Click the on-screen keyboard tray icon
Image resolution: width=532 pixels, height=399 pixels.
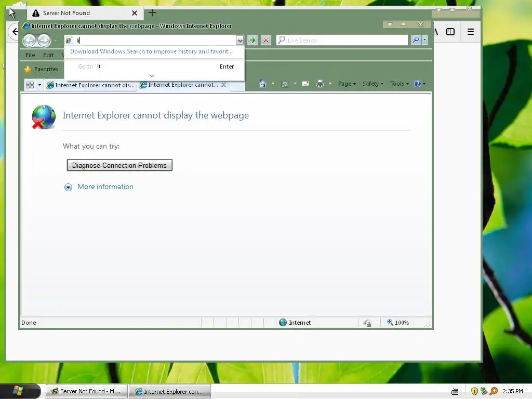[455, 392]
